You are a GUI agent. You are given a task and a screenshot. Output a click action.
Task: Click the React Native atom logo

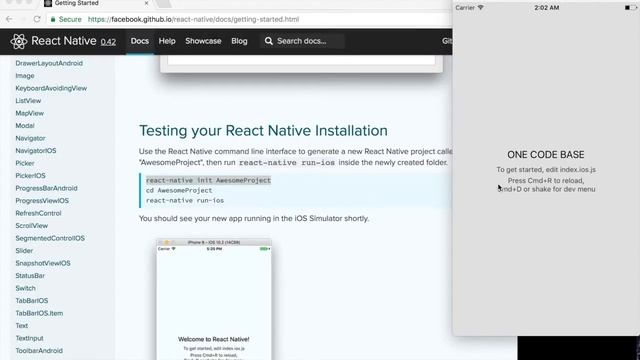19,41
